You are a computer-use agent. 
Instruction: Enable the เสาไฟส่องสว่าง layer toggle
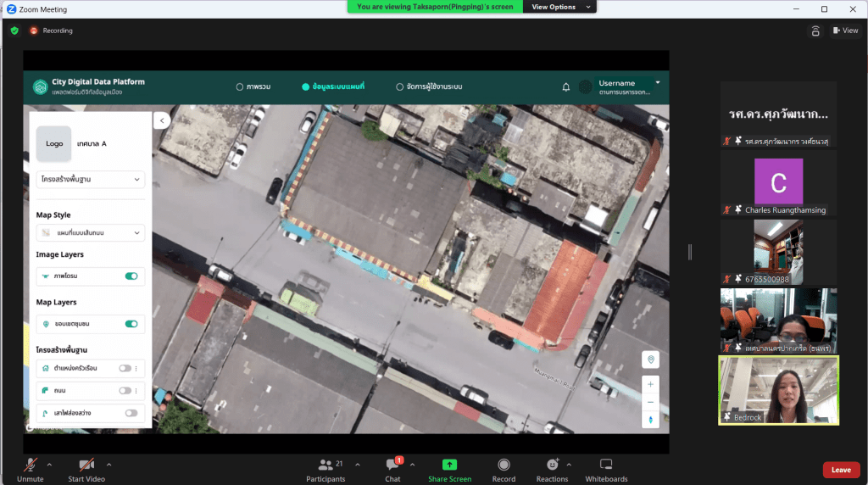click(131, 413)
